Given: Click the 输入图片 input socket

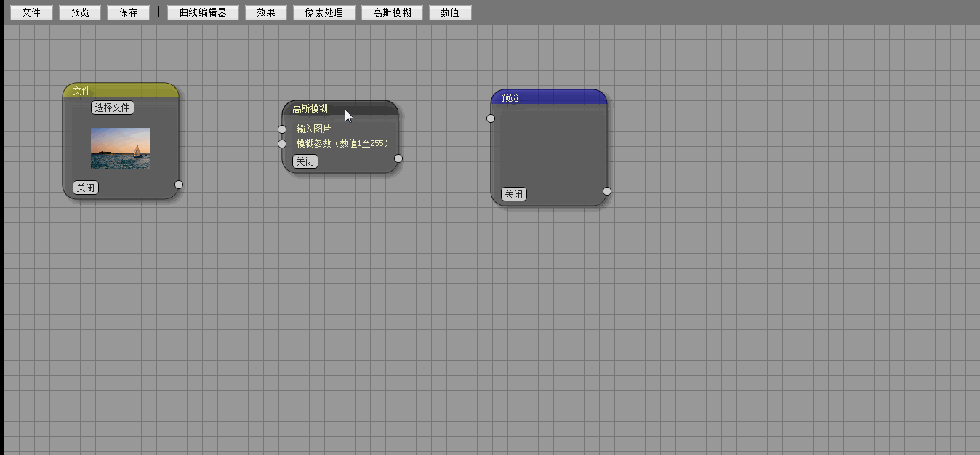Looking at the screenshot, I should pos(282,129).
